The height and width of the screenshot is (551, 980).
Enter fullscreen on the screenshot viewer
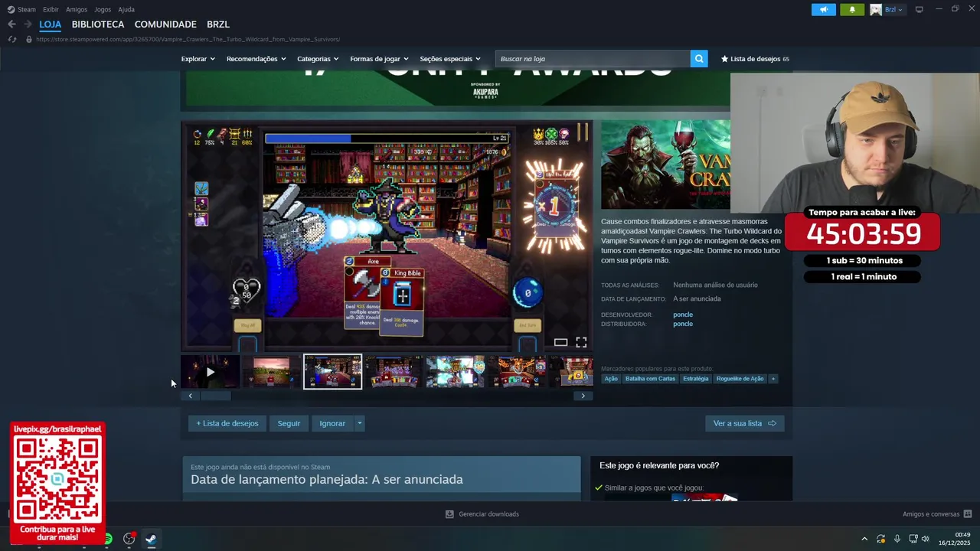pos(581,342)
